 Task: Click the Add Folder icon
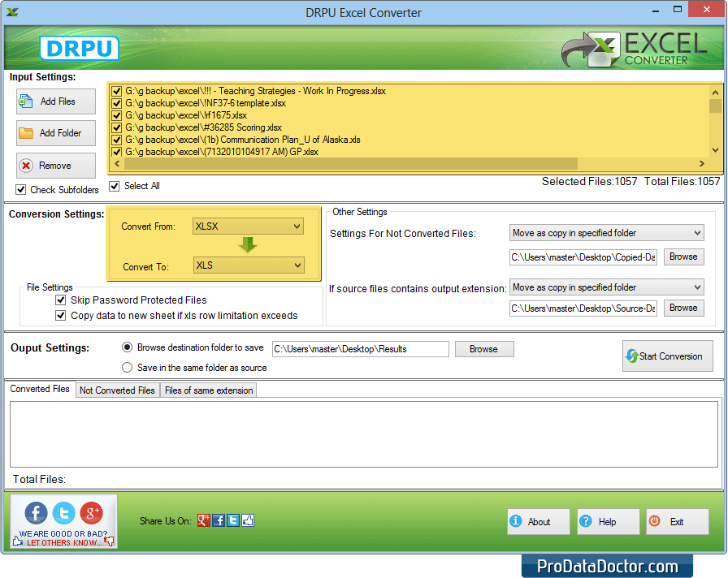click(x=27, y=133)
